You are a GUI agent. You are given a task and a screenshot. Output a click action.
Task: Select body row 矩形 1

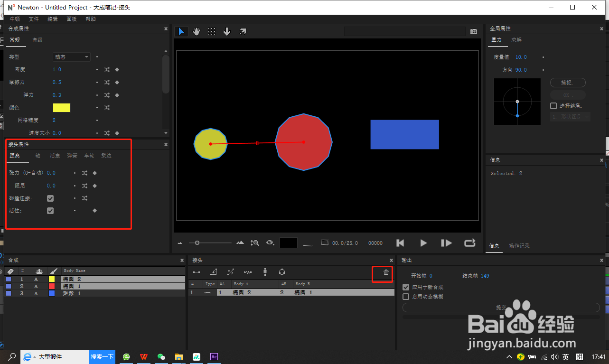95,293
